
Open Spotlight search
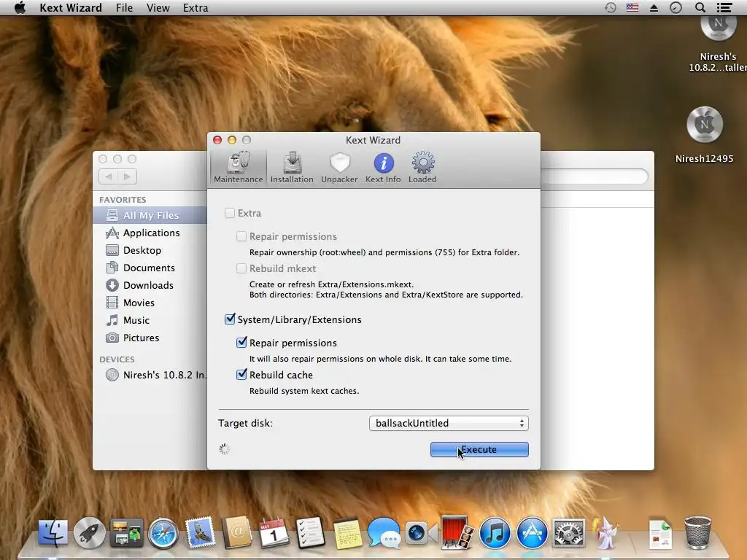click(700, 7)
